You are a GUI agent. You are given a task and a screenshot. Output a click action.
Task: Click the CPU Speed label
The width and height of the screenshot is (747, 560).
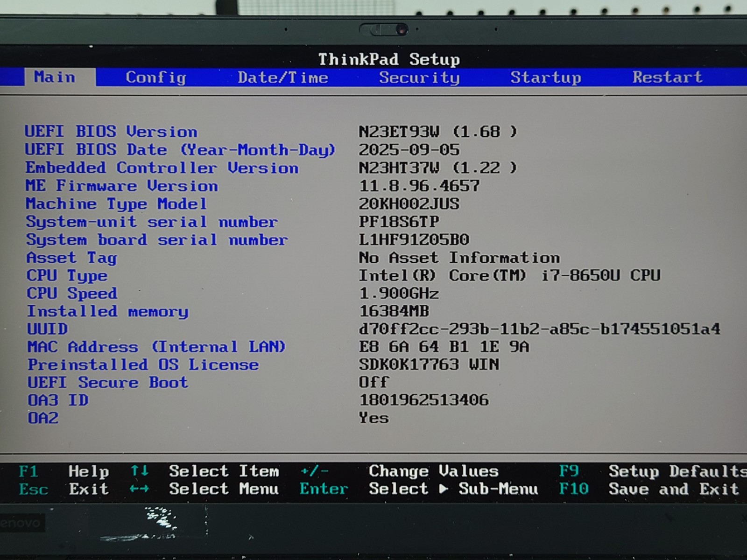(x=72, y=294)
